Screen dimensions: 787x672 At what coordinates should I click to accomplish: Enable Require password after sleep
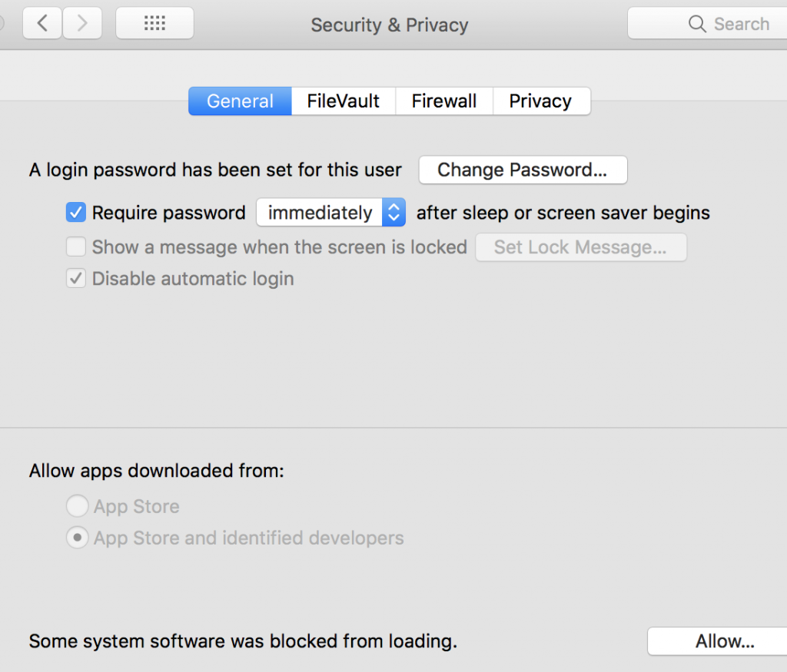pos(75,213)
